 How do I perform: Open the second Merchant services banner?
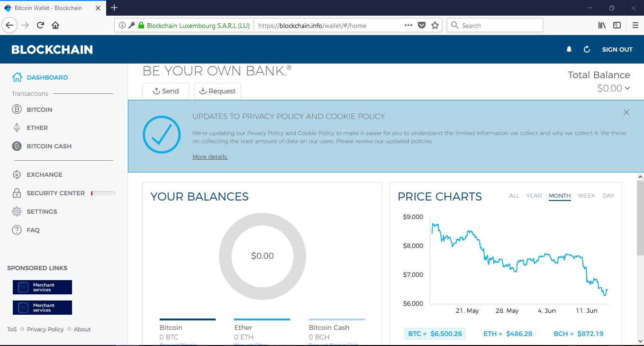(x=42, y=308)
